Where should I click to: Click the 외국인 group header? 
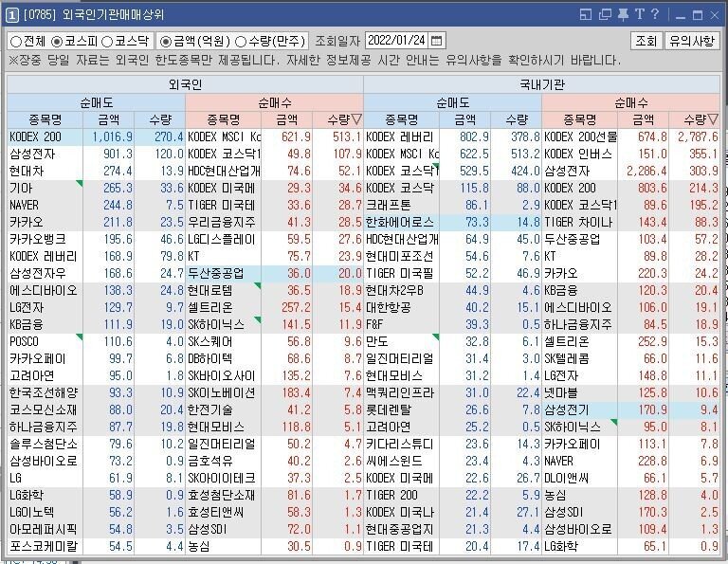pos(185,84)
